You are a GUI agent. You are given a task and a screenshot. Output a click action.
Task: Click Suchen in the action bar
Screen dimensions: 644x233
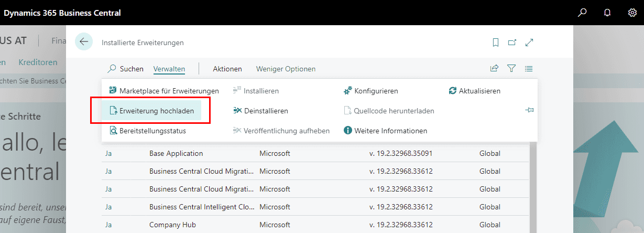pos(126,69)
